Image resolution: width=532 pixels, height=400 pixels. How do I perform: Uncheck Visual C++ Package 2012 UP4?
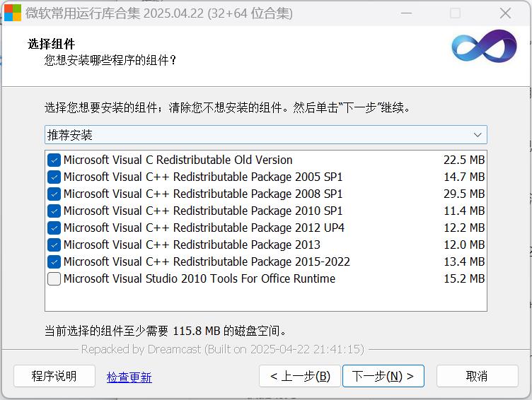point(54,228)
